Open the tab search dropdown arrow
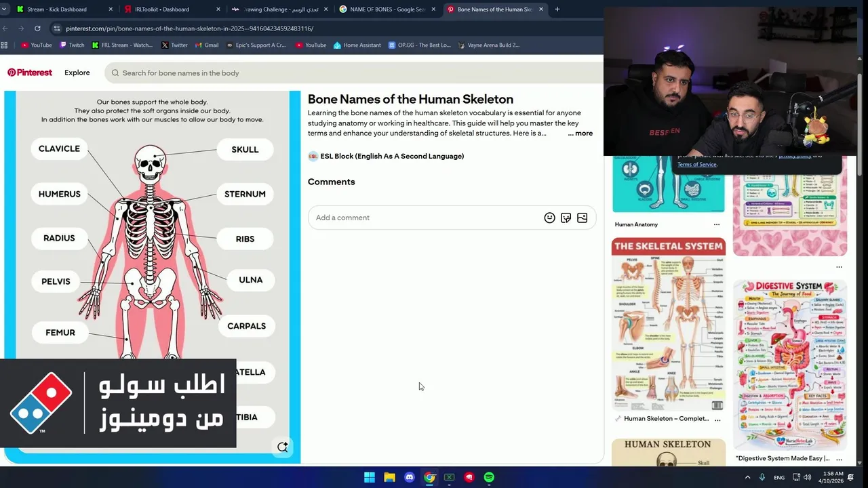 click(x=4, y=9)
